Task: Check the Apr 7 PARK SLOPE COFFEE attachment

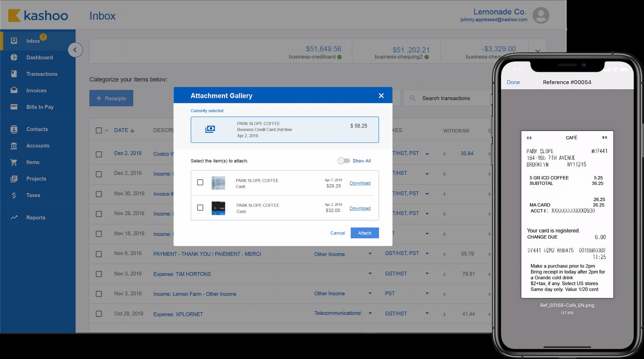Action: pos(200,182)
